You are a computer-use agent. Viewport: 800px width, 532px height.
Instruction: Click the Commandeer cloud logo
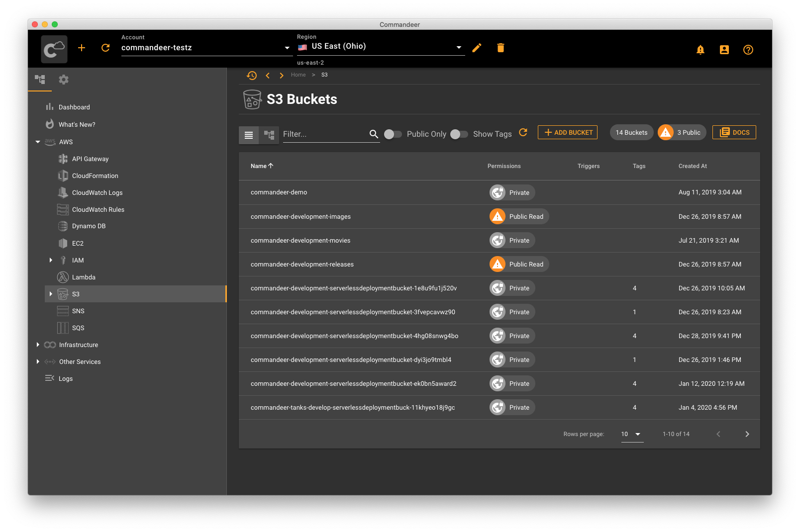point(54,49)
